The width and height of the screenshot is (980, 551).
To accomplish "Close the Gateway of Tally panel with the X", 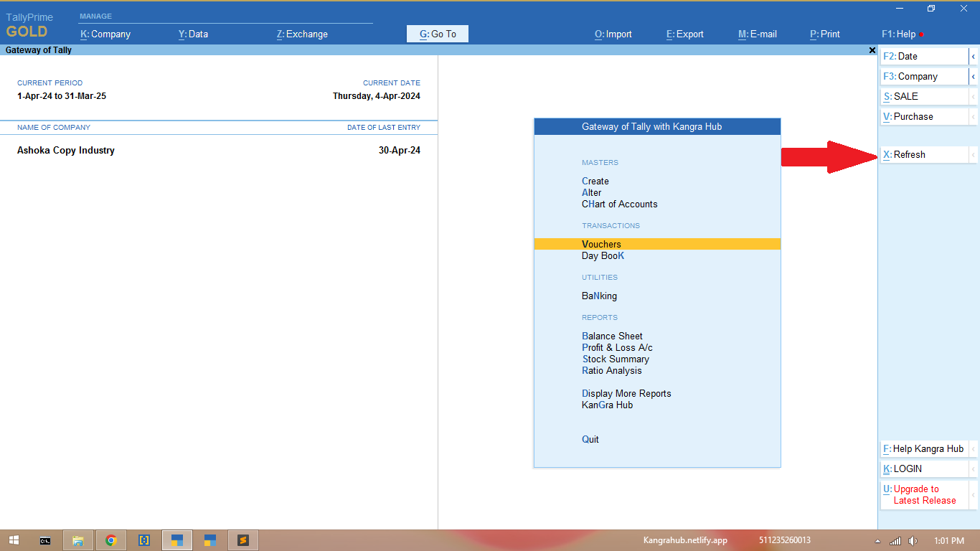I will [872, 50].
